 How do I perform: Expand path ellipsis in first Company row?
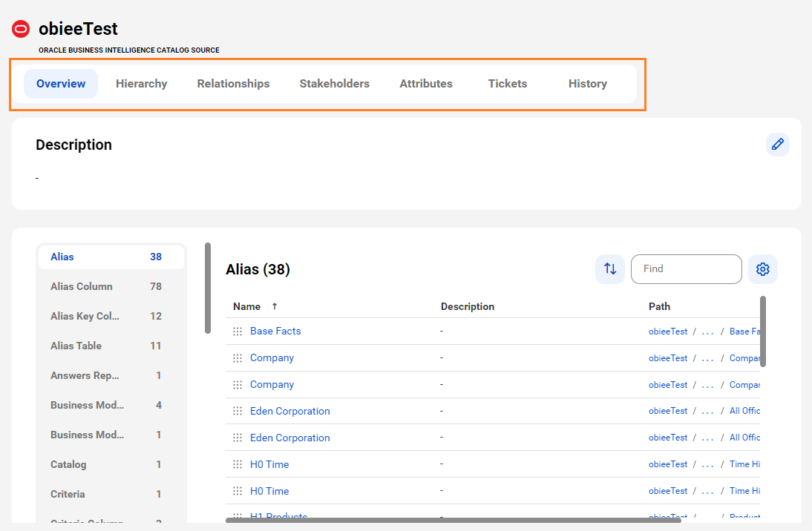click(707, 359)
